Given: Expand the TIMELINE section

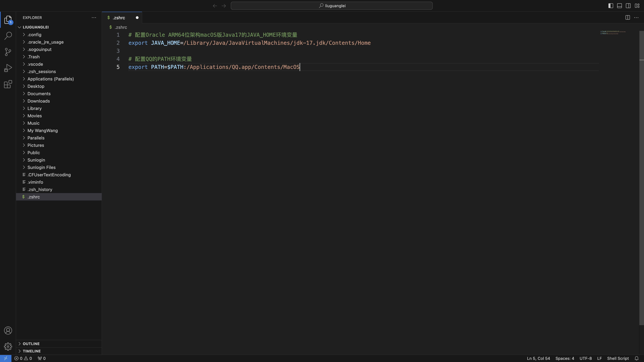Looking at the screenshot, I should (59, 351).
